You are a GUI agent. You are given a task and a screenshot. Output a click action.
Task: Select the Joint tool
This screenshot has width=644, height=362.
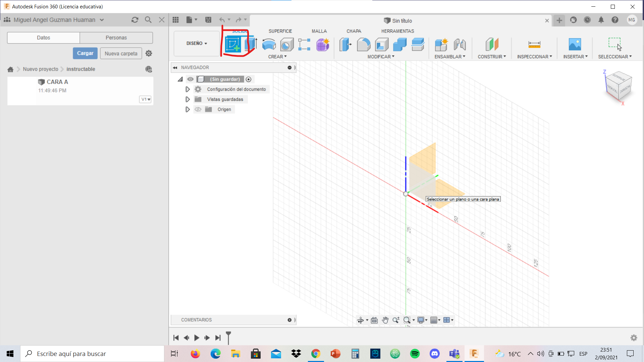460,44
